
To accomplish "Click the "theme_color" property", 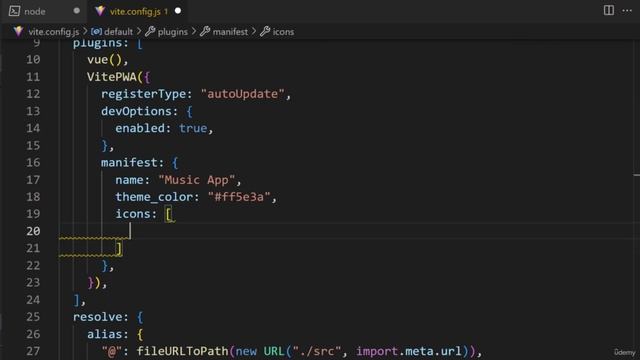I will (x=154, y=197).
